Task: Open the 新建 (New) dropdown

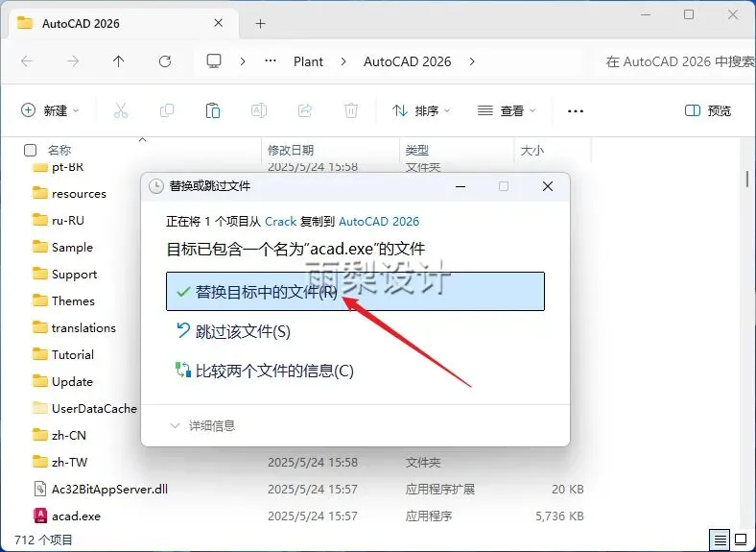Action: tap(50, 110)
